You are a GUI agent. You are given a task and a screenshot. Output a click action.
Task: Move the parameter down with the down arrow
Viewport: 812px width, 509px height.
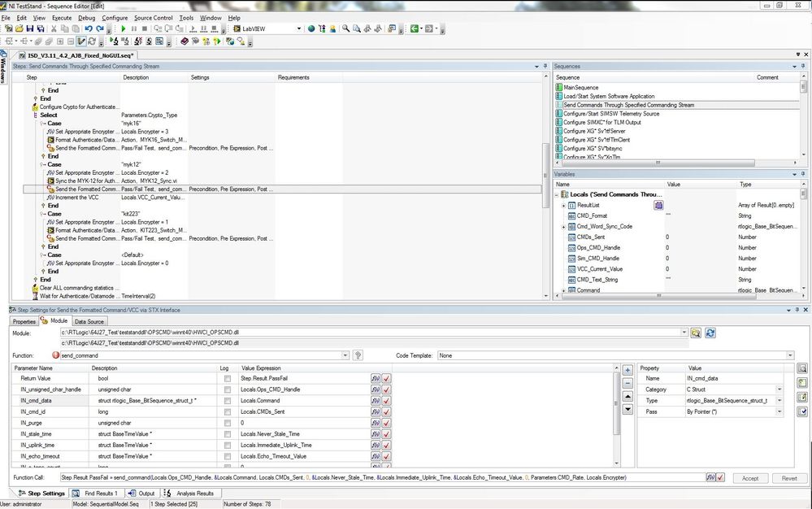627,410
